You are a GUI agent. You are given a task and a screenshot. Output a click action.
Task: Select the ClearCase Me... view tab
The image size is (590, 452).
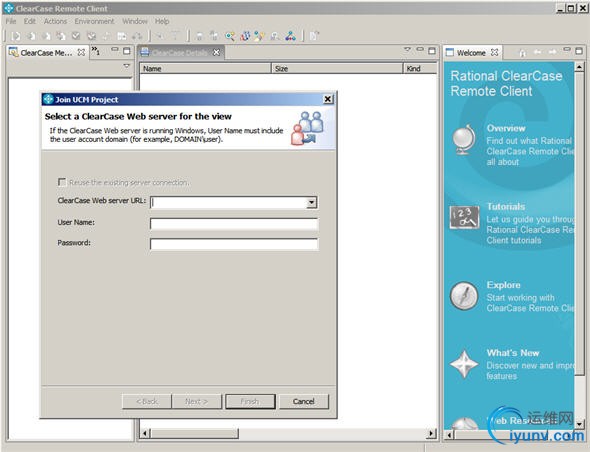(x=46, y=53)
